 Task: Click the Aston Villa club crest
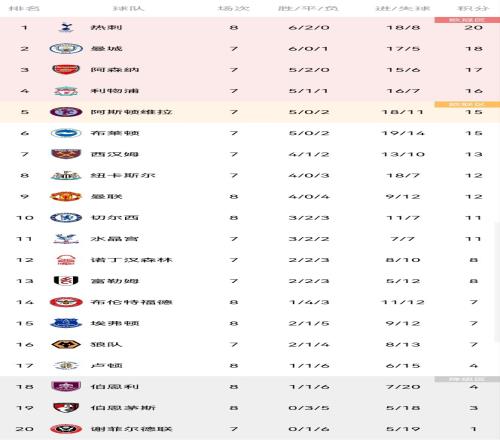click(66, 112)
